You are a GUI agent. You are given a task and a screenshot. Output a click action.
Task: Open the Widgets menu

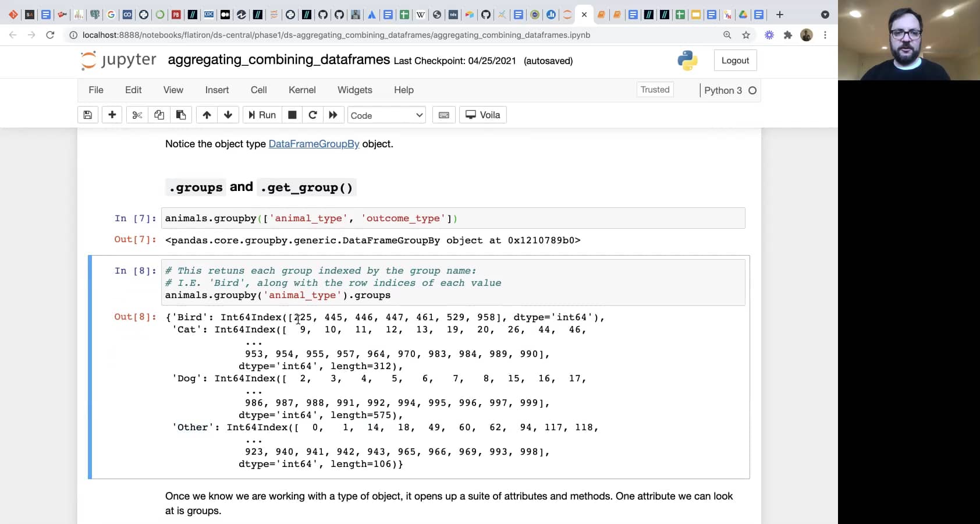click(x=354, y=90)
